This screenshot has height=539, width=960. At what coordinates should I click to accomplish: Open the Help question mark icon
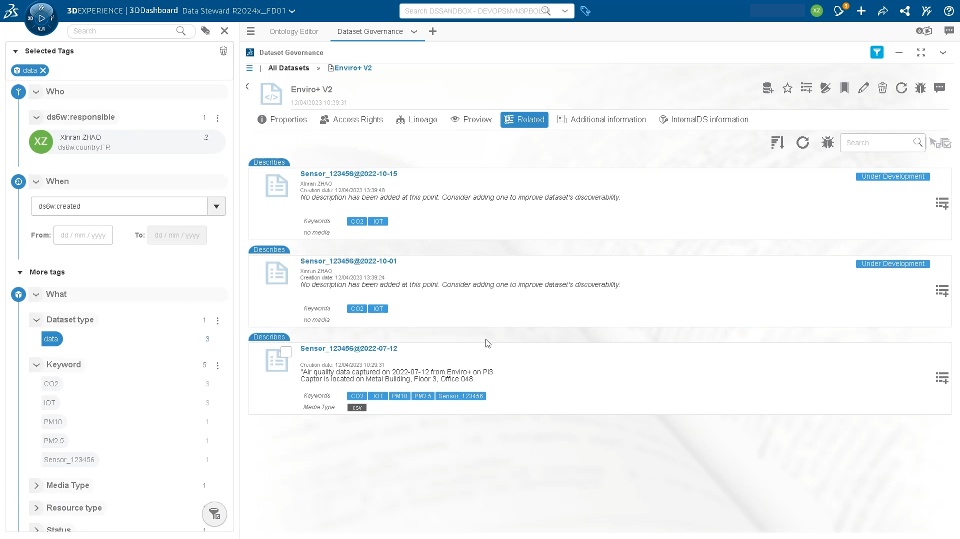pos(948,11)
